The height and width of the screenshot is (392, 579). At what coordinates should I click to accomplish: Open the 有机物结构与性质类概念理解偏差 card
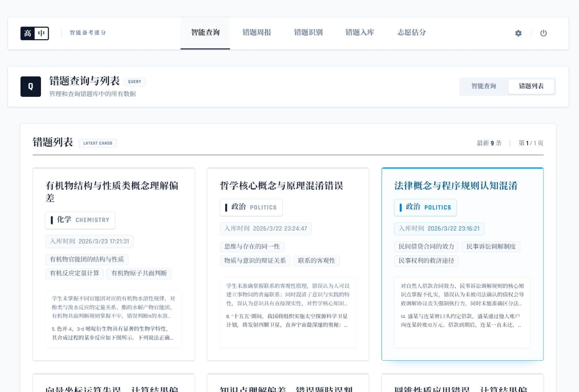[x=112, y=192]
